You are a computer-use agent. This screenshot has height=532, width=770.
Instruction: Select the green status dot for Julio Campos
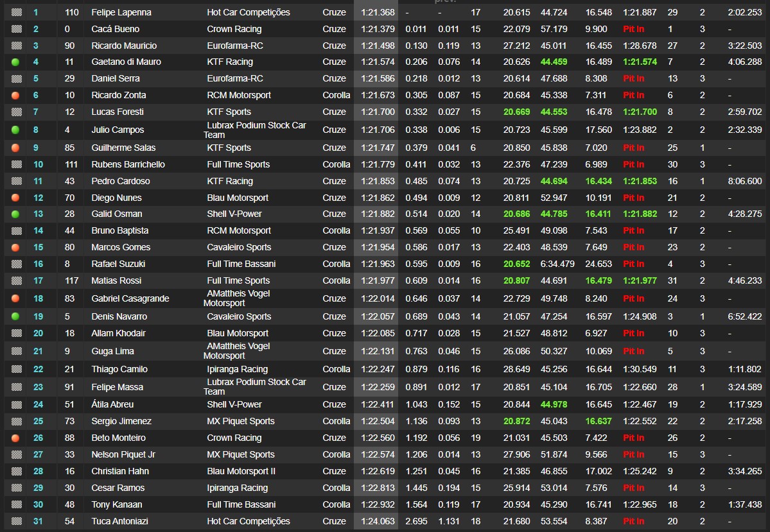coord(15,130)
